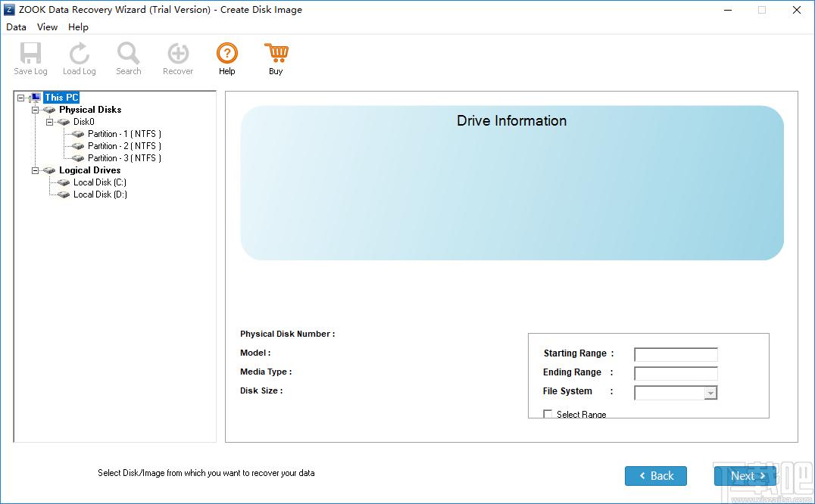The image size is (815, 504).
Task: Select Partition - 2 ( NTFS )
Action: [125, 146]
